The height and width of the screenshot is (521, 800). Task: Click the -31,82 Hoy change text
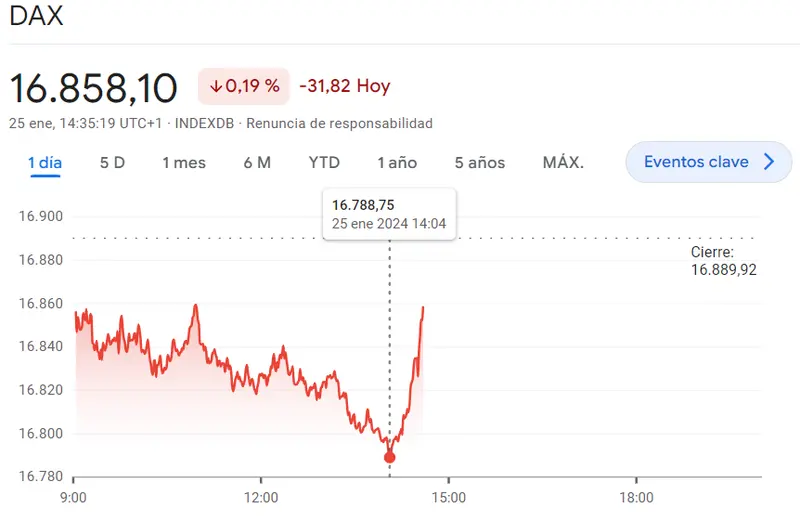pos(344,86)
